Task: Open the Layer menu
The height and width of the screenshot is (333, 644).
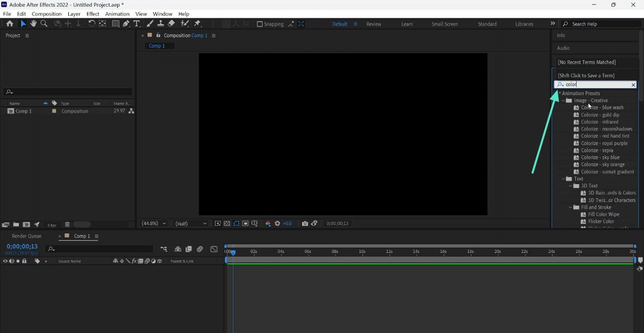Action: (74, 14)
